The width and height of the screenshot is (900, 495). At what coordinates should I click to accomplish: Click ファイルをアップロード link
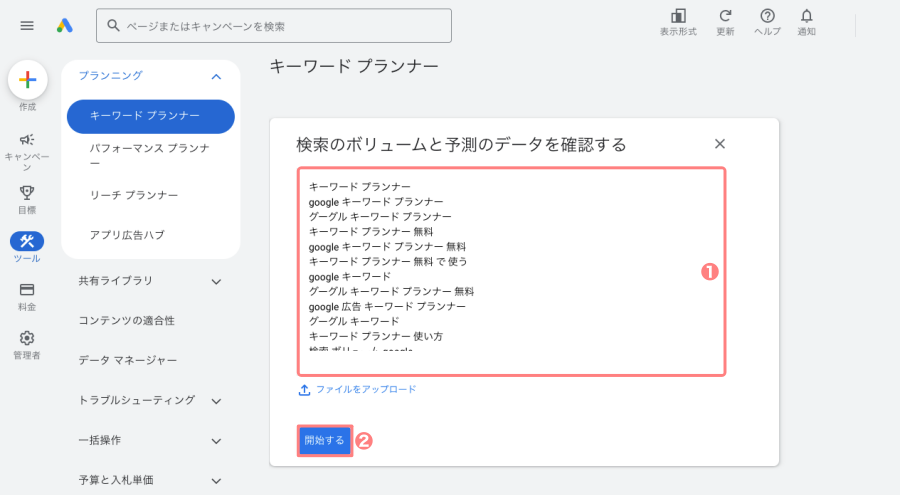click(x=366, y=389)
